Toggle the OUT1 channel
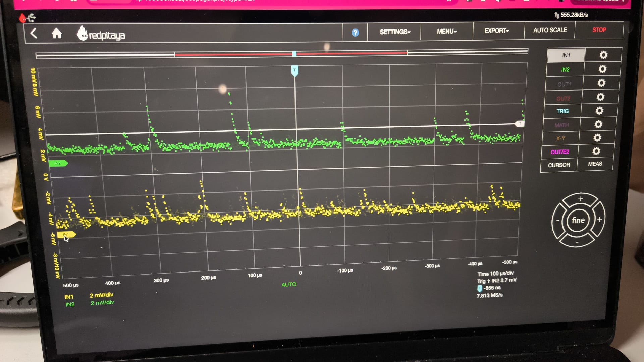 click(x=564, y=84)
